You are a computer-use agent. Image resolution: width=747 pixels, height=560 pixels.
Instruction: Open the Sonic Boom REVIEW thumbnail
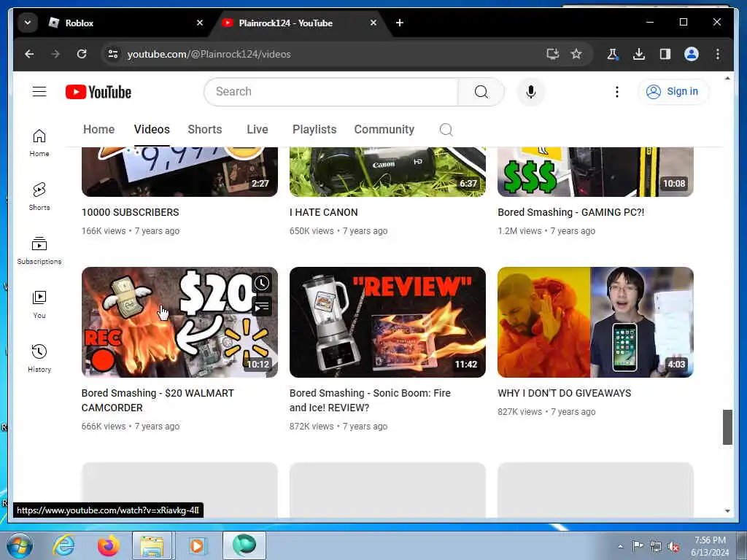click(388, 322)
